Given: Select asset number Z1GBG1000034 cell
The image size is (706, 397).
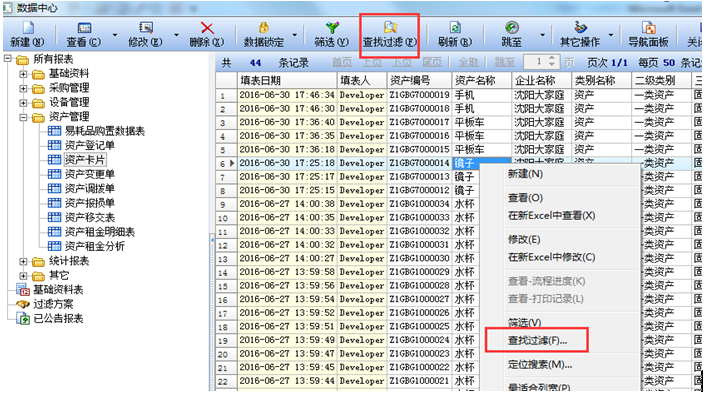Looking at the screenshot, I should [419, 204].
